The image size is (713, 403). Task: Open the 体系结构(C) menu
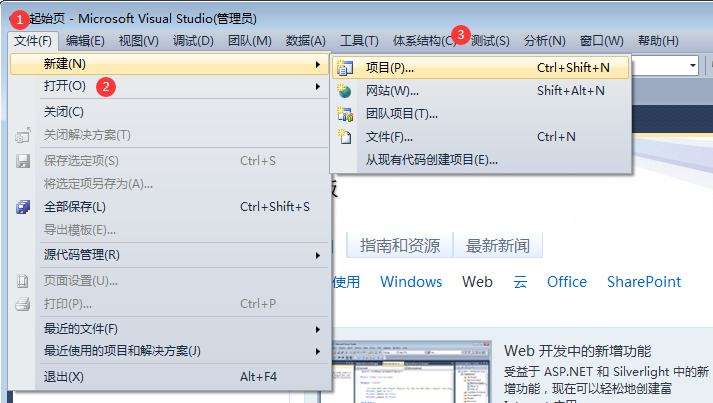point(424,41)
